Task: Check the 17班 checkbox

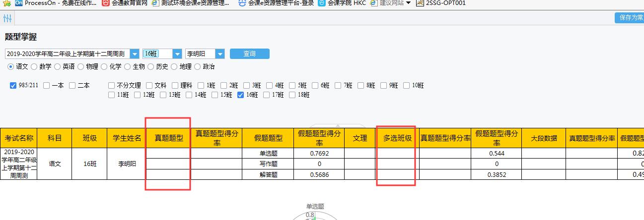Action: click(x=266, y=95)
